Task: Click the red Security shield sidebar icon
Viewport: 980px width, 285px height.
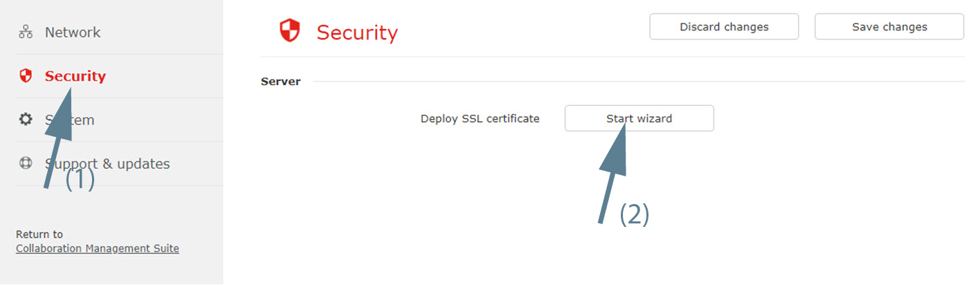Action: (x=26, y=76)
